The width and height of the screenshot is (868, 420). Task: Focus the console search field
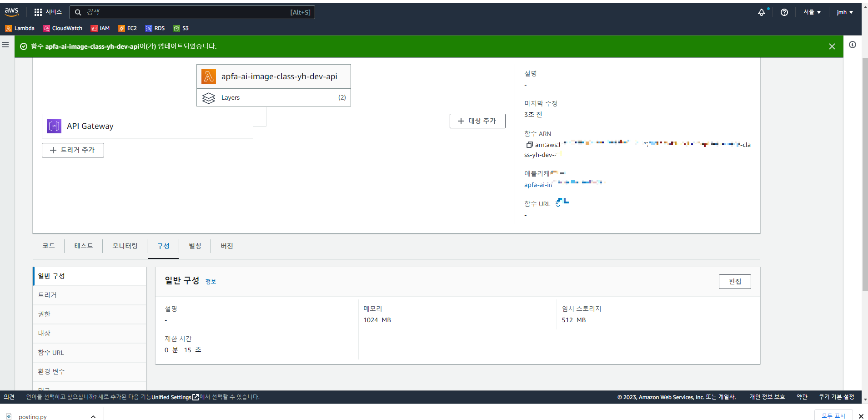tap(192, 12)
